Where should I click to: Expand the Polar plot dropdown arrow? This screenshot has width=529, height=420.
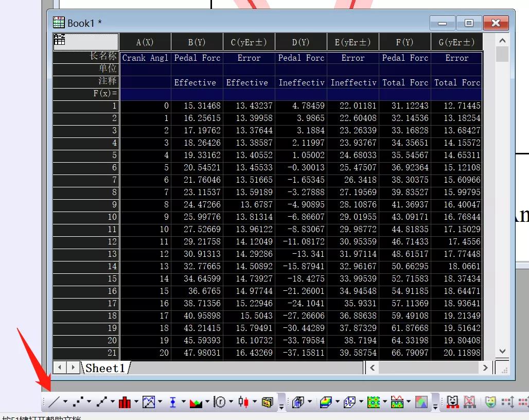click(x=231, y=402)
